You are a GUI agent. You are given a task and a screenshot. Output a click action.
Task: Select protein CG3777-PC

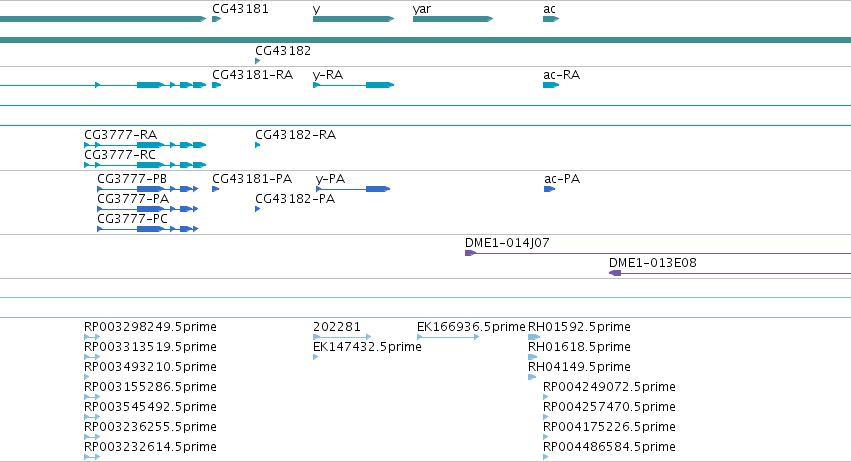132,219
